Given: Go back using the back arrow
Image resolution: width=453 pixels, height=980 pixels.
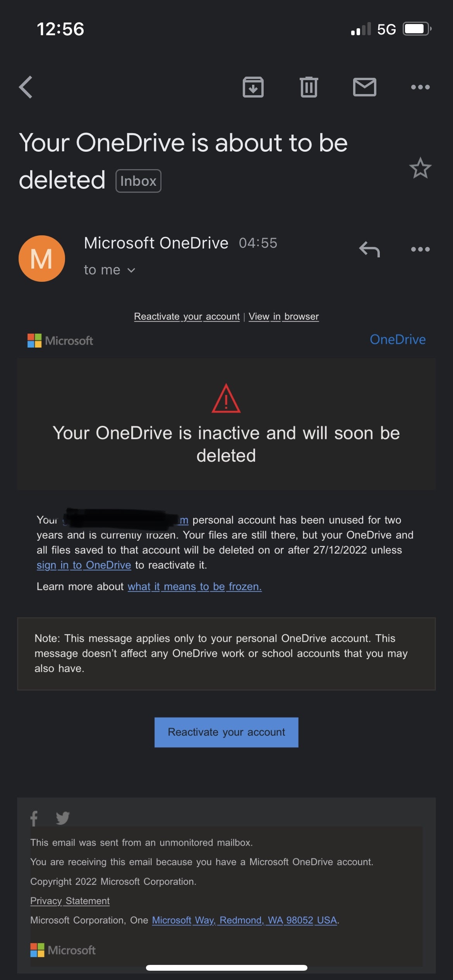Looking at the screenshot, I should pyautogui.click(x=26, y=87).
